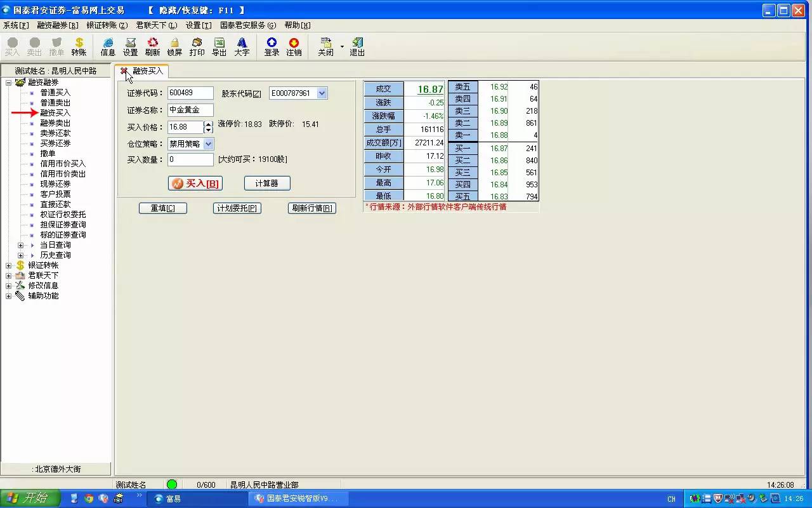Focus the 证券名称 input field
Viewport: 812px width, 508px height.
190,110
